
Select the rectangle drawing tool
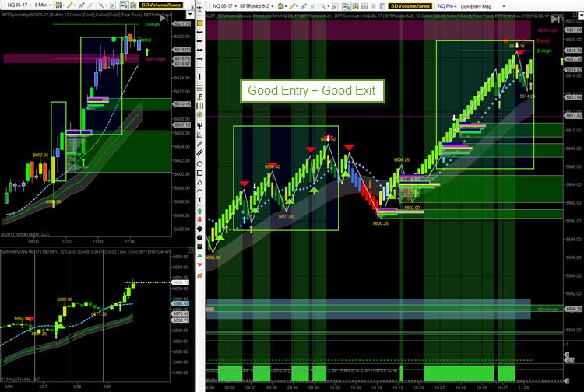pyautogui.click(x=199, y=173)
